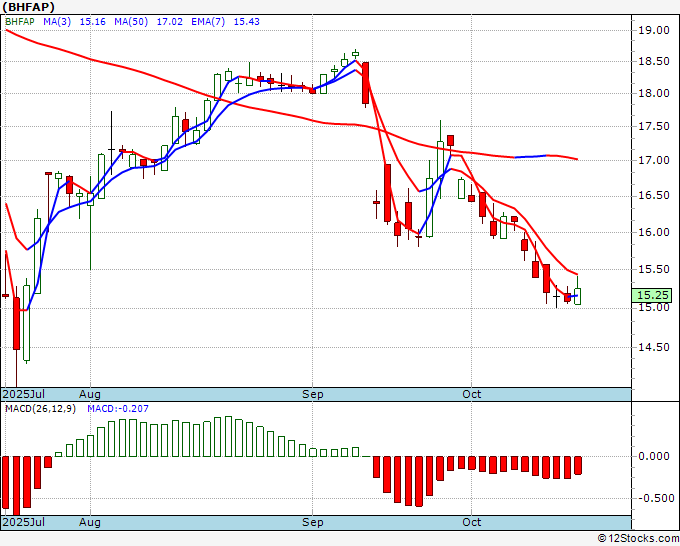Click the Aug label on price chart axis
The width and height of the screenshot is (680, 546).
pyautogui.click(x=90, y=394)
